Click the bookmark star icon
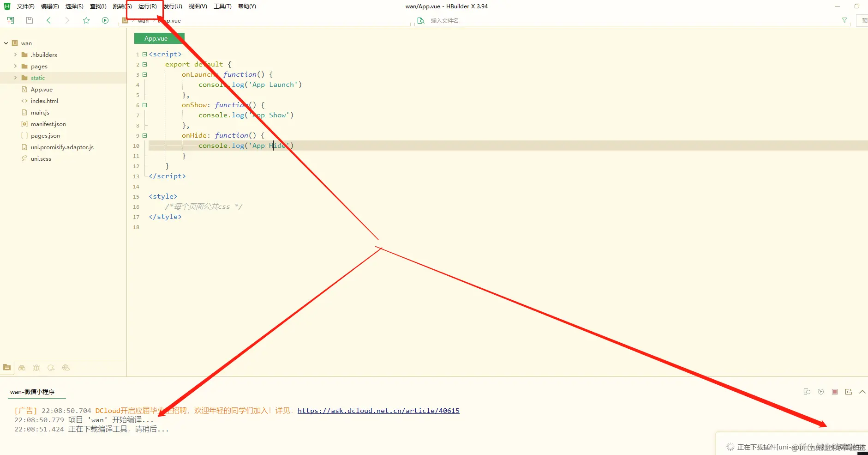 click(86, 20)
